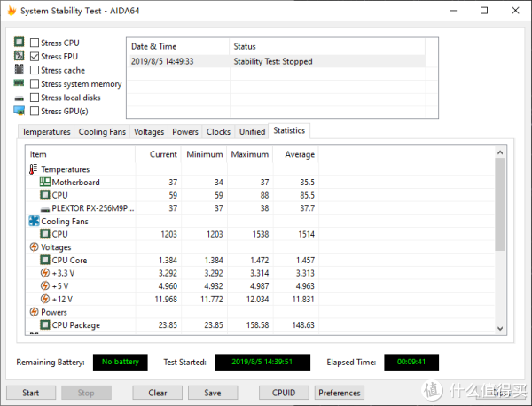This screenshot has height=406, width=532.
Task: Enable the Stress cache checkbox
Action: coord(35,70)
